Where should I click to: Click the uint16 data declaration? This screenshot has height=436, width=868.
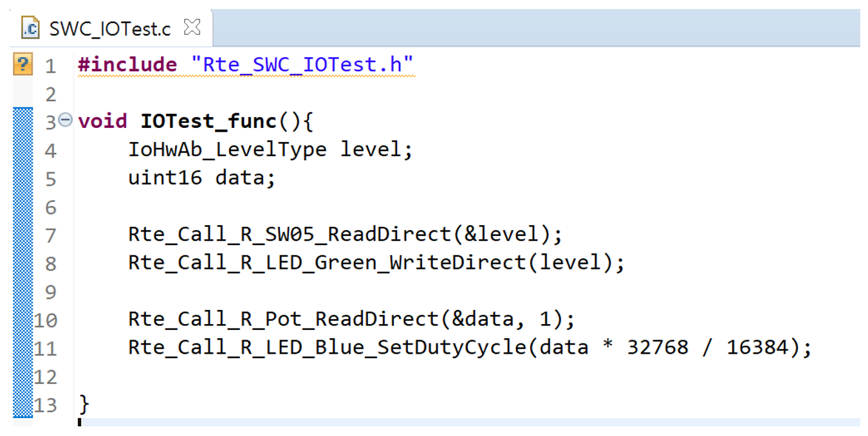(x=201, y=177)
